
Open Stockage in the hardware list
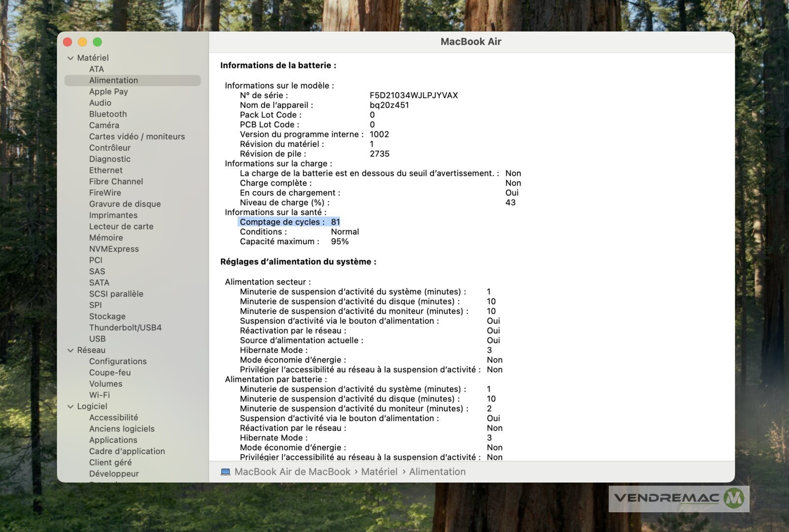(107, 316)
